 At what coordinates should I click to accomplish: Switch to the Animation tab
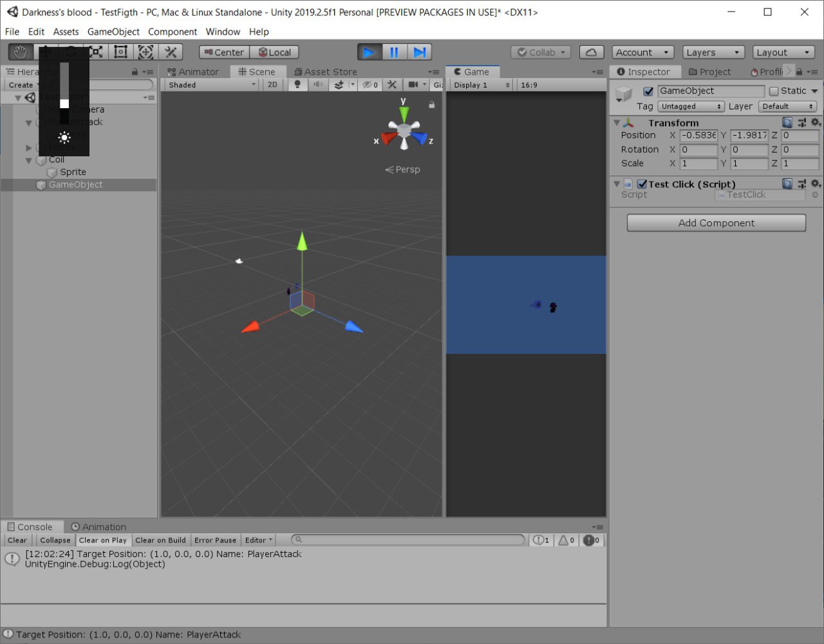click(98, 527)
